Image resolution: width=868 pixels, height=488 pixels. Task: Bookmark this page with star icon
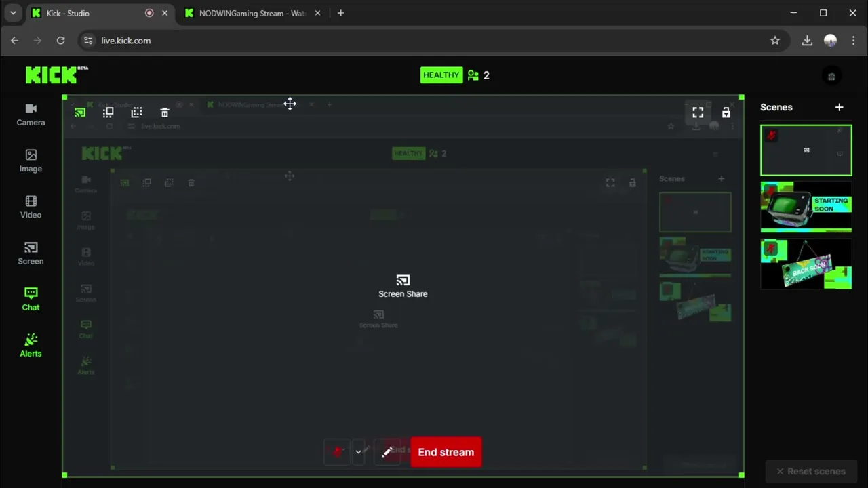click(775, 41)
